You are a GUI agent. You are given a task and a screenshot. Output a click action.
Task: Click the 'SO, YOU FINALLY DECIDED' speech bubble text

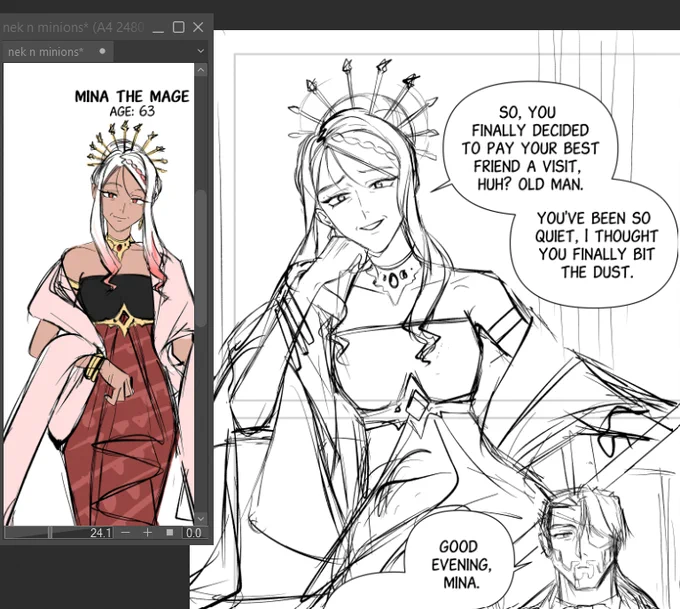530,148
